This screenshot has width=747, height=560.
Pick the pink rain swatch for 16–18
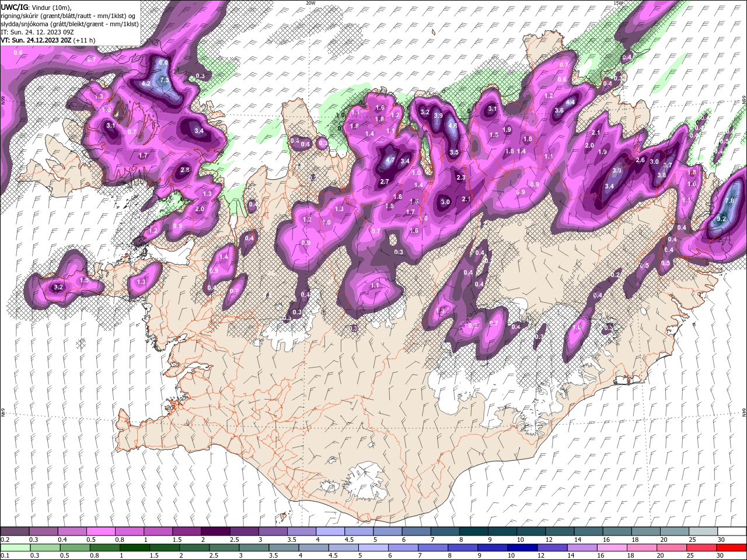point(612,548)
